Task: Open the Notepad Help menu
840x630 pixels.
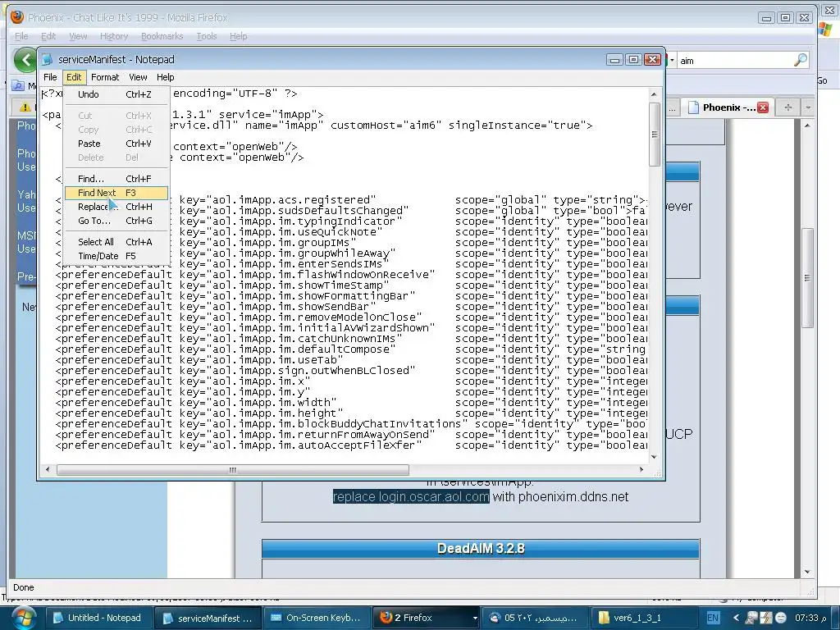Action: coord(165,77)
